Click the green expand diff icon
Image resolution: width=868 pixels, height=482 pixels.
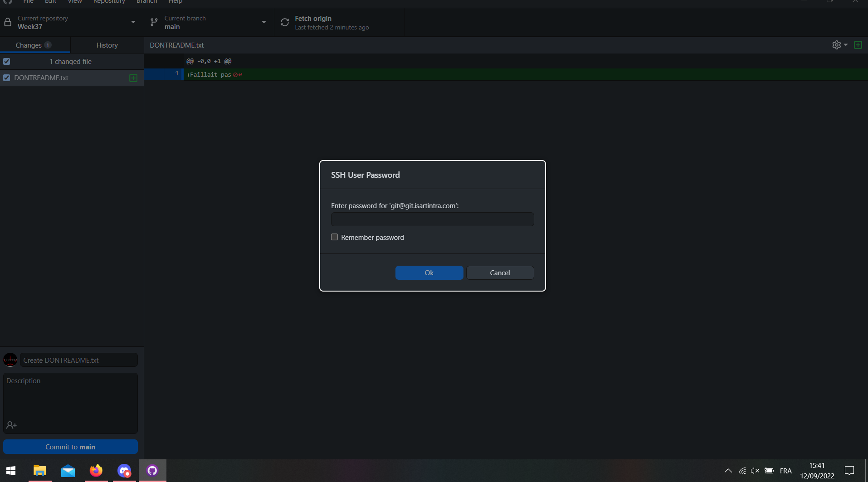pos(858,45)
